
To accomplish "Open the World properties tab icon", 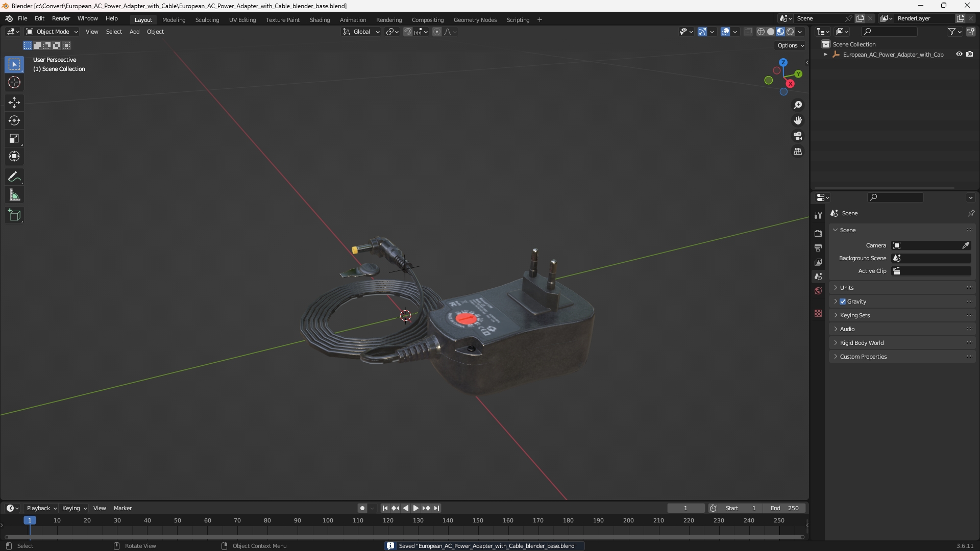I will [818, 291].
